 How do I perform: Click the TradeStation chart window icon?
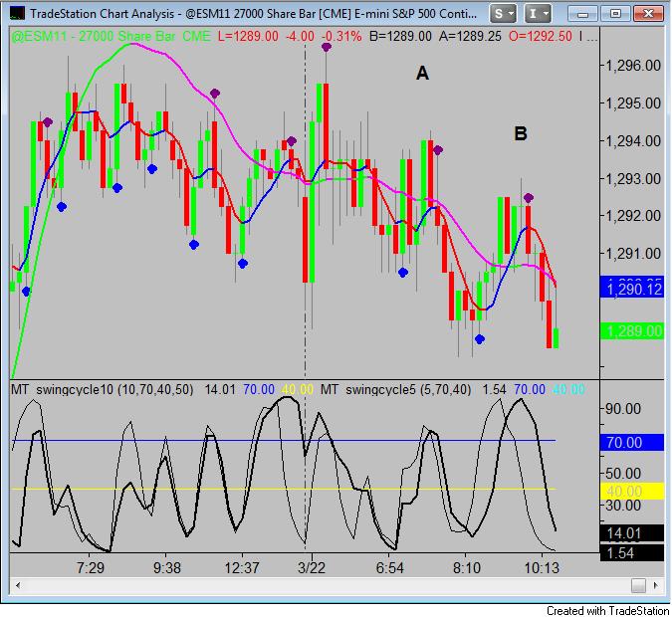pos(17,13)
